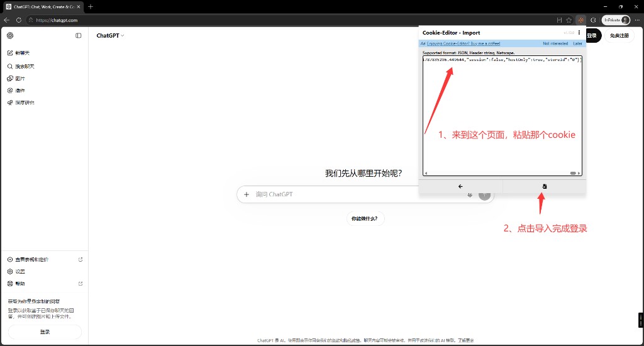Close the ChatGPT browser tab
The width and height of the screenshot is (644, 346).
(79, 6)
